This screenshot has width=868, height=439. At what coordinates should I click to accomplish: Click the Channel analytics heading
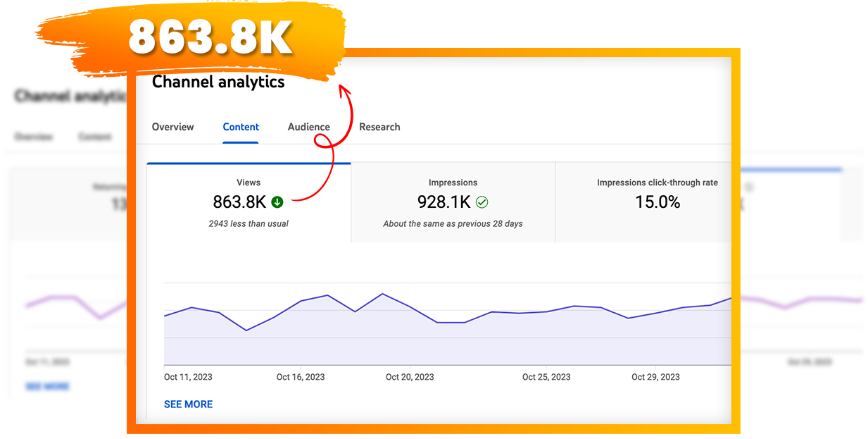218,82
